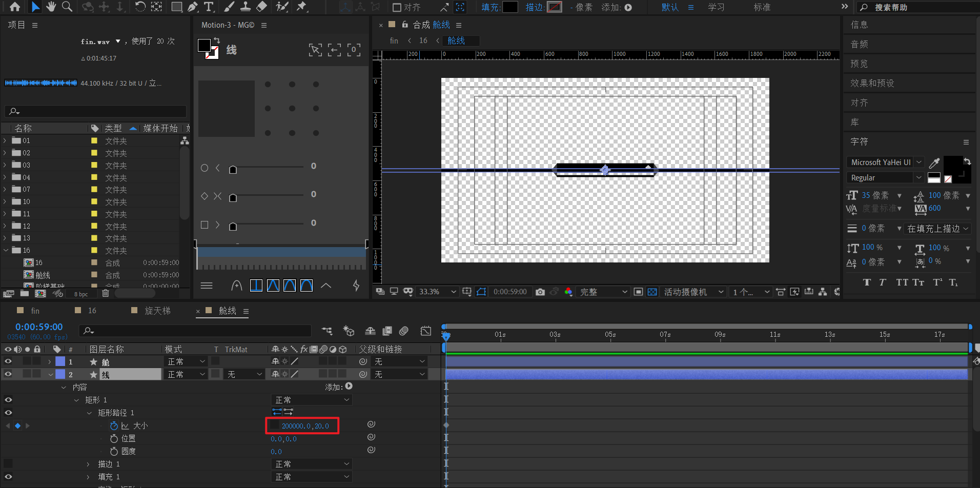Apply Faux Italic text style
The image size is (980, 488).
883,282
